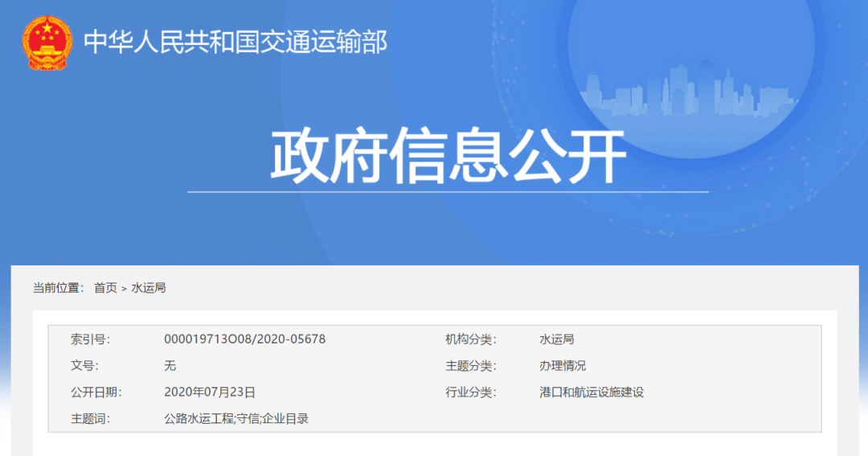Click the 机构分类 field label

point(470,339)
